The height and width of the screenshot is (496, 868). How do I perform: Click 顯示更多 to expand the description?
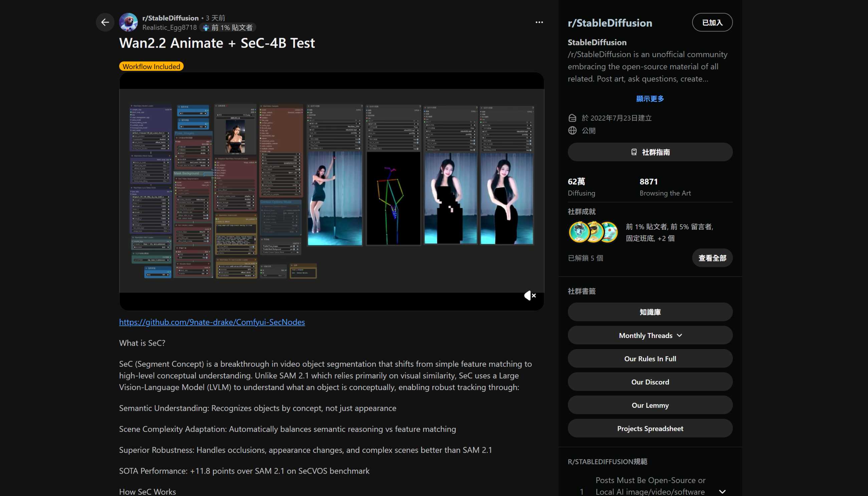click(650, 99)
